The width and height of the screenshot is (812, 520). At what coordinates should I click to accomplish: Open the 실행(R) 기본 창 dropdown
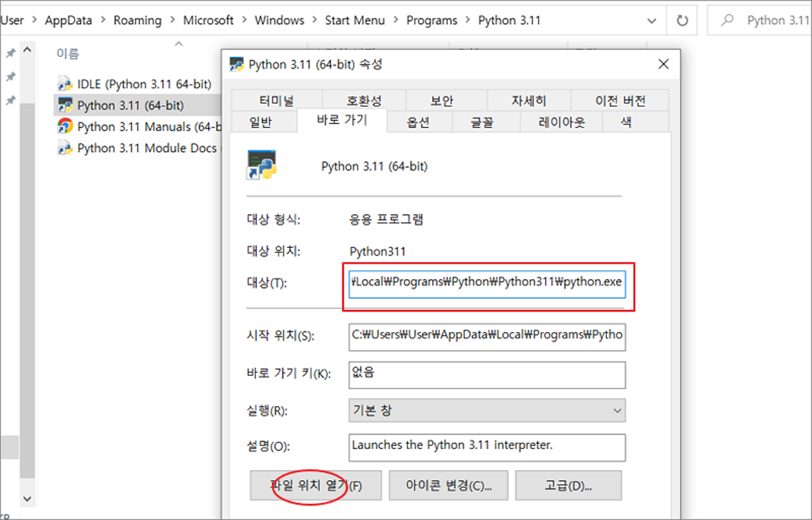[617, 411]
